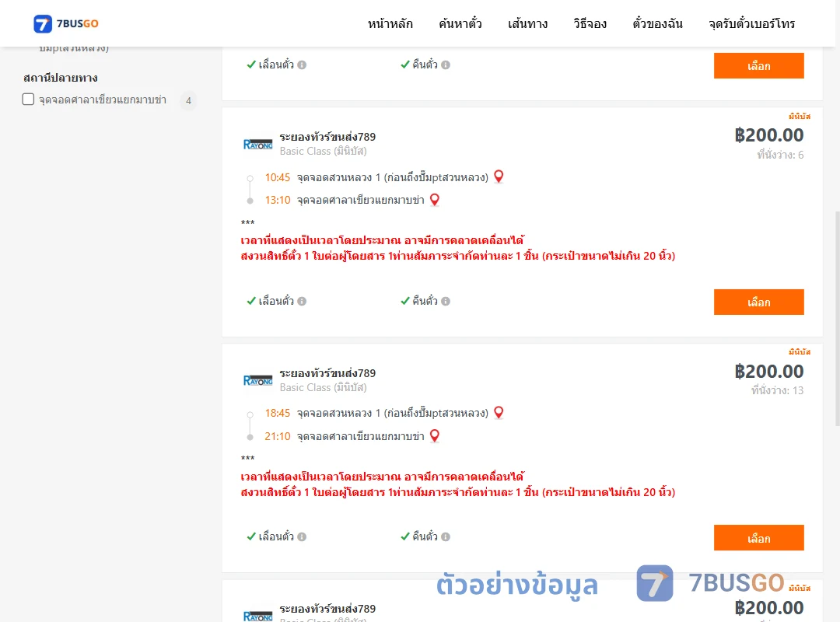840x622 pixels.
Task: Click operator name ระยองทัวร์ขนส่ง789 on 18:45 trip
Action: click(x=327, y=373)
